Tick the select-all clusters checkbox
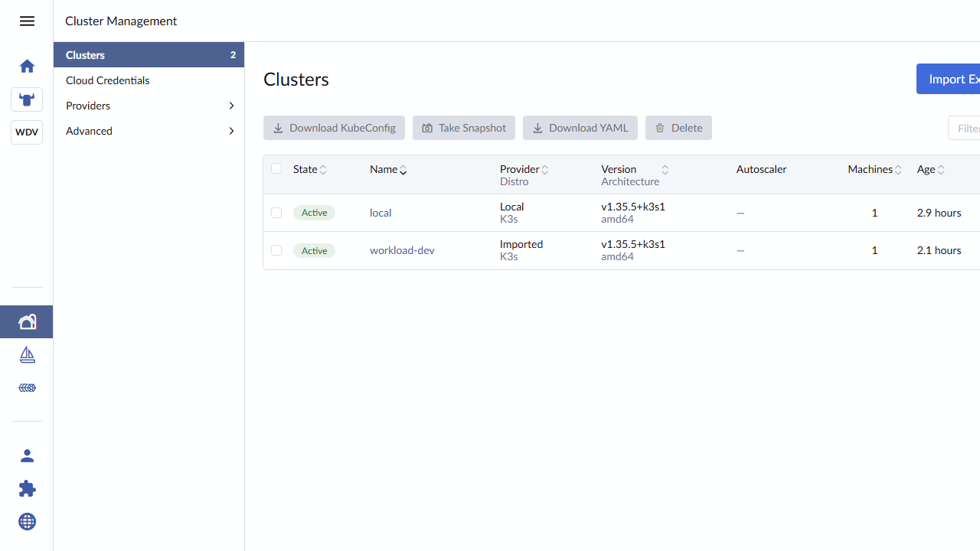The image size is (980, 551). point(276,168)
